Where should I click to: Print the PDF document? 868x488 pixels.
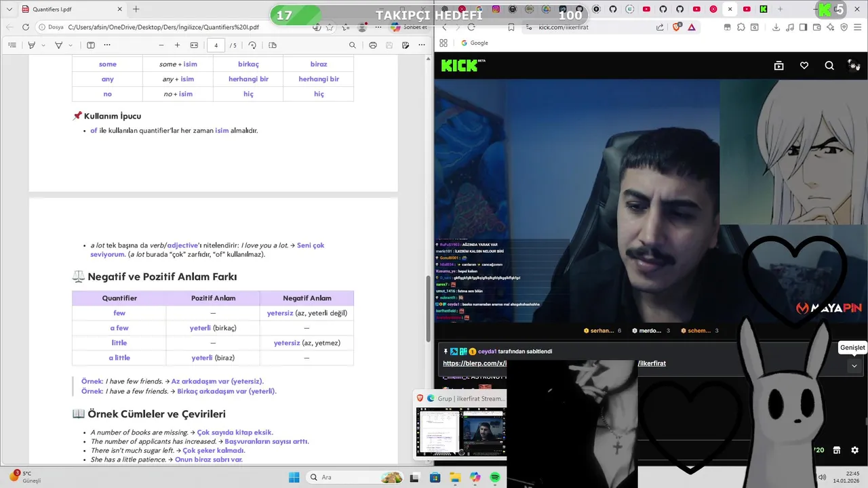click(372, 45)
